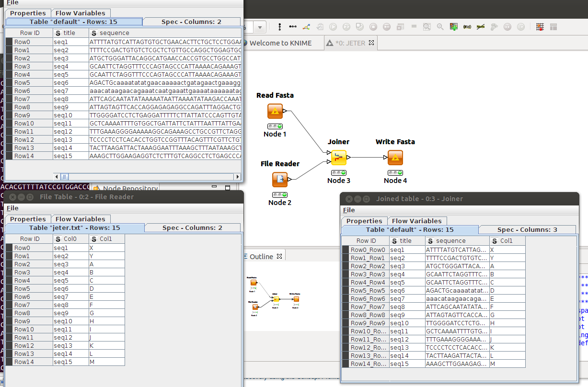Click the title column header in top-left table
This screenshot has width=588, height=387.
71,33
